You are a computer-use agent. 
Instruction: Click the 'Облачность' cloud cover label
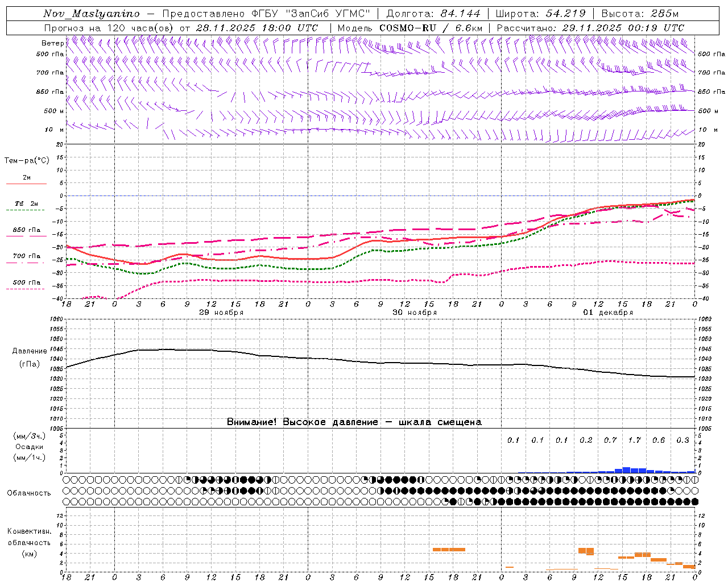tap(29, 493)
